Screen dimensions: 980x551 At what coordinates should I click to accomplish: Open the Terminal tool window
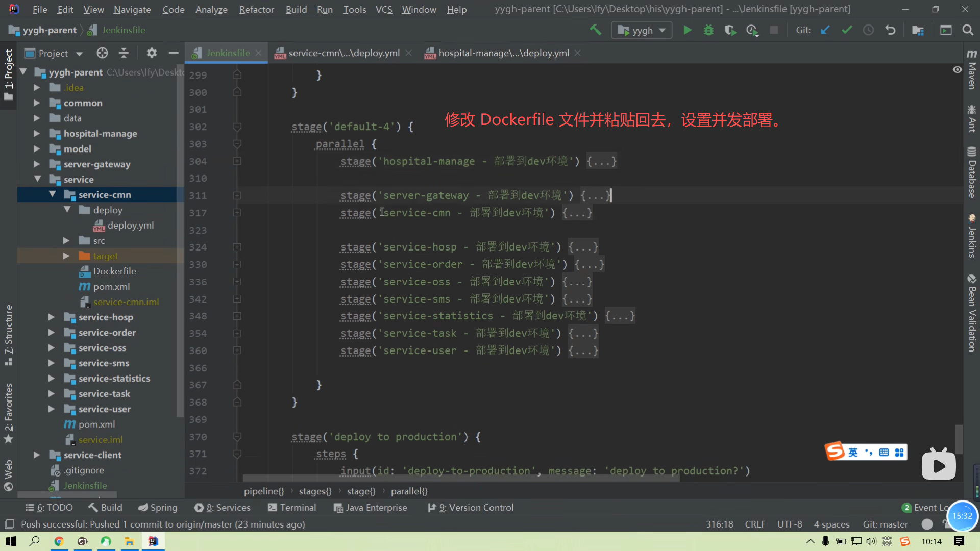pos(292,508)
